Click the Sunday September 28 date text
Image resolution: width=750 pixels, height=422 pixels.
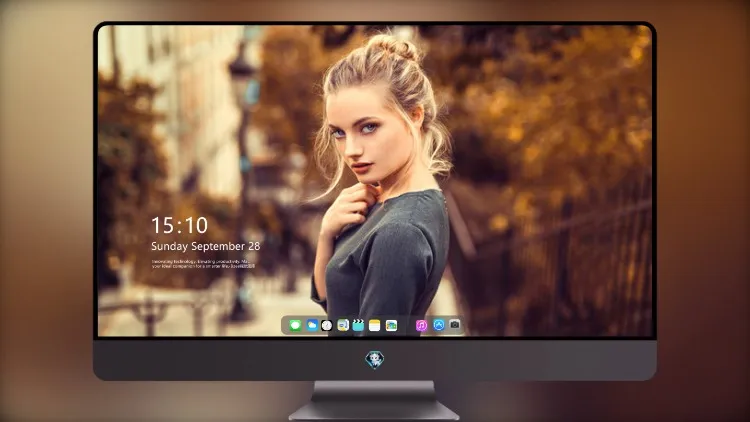[206, 246]
